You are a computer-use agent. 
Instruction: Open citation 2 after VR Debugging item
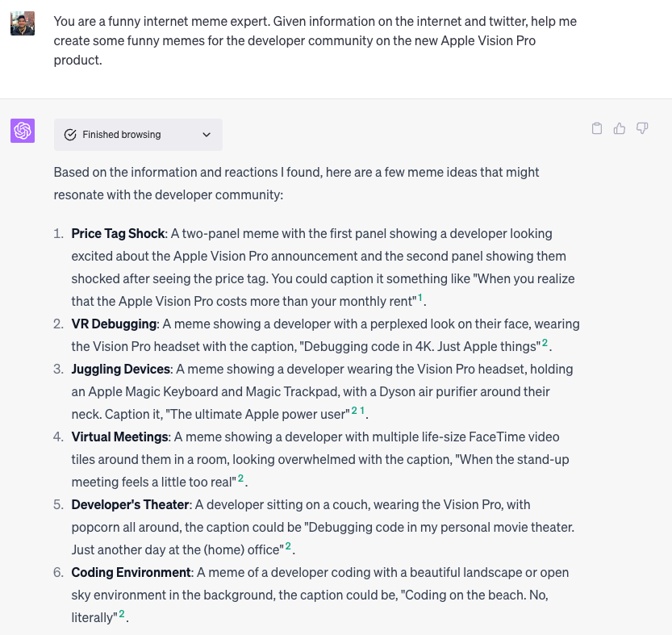(x=545, y=342)
